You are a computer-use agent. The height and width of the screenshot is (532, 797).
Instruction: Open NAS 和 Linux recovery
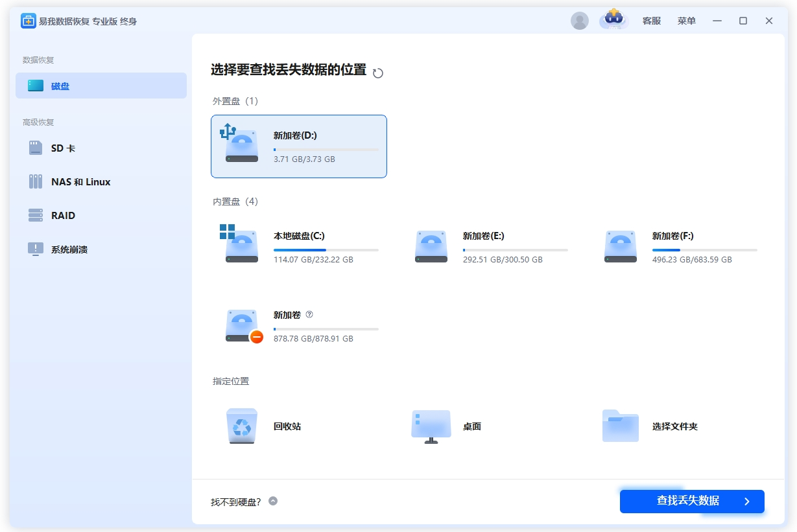pyautogui.click(x=101, y=181)
